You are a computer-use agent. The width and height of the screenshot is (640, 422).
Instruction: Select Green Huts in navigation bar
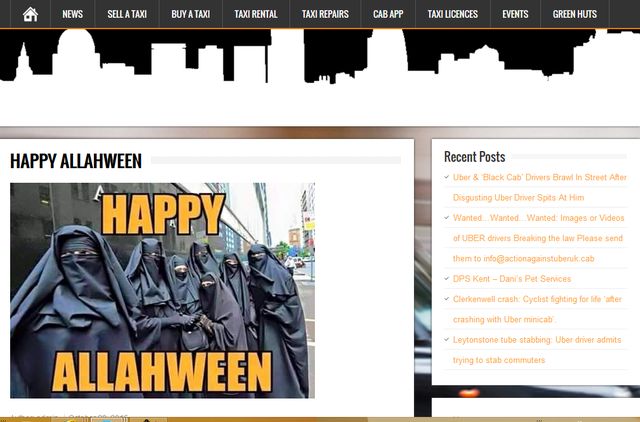click(575, 14)
